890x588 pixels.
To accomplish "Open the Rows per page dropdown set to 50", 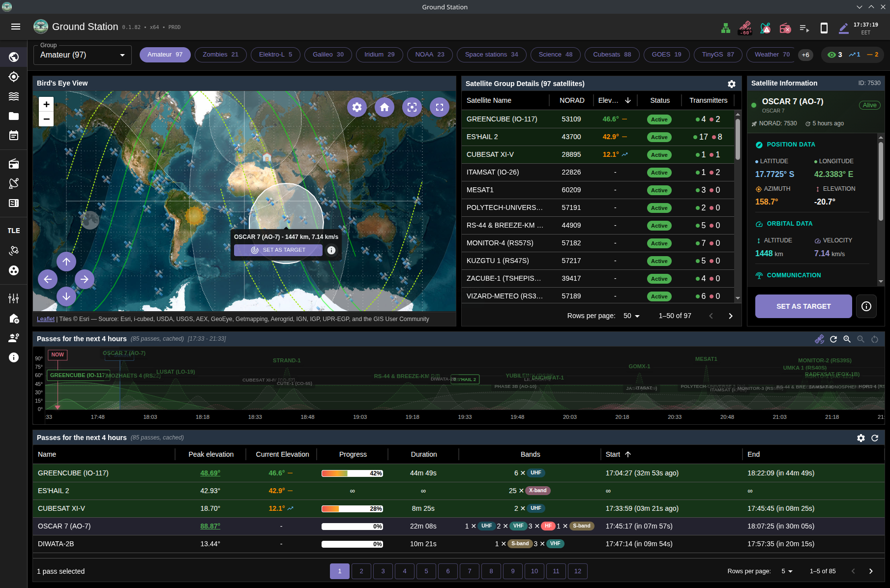I will [x=631, y=316].
